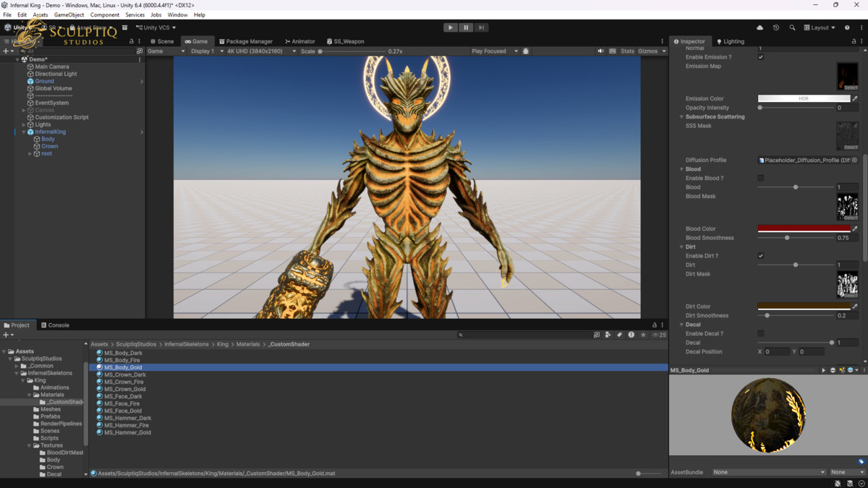Image resolution: width=868 pixels, height=488 pixels.
Task: Click the Blood Color swatch
Action: click(x=804, y=228)
